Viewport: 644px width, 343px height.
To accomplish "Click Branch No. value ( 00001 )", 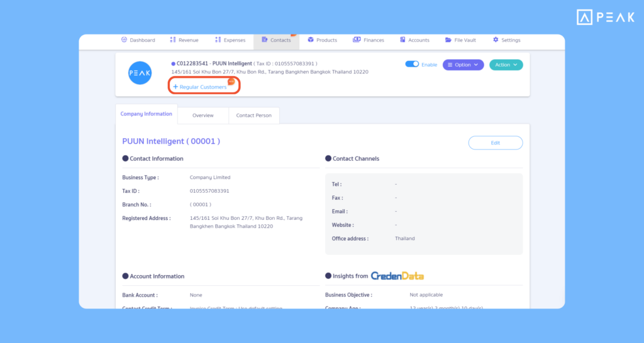I will (x=201, y=204).
